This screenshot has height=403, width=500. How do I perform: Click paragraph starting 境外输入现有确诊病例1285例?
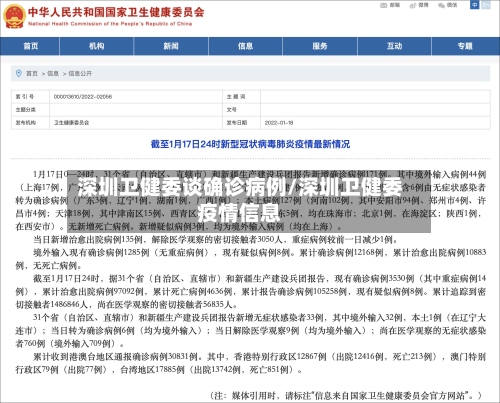[251, 259]
